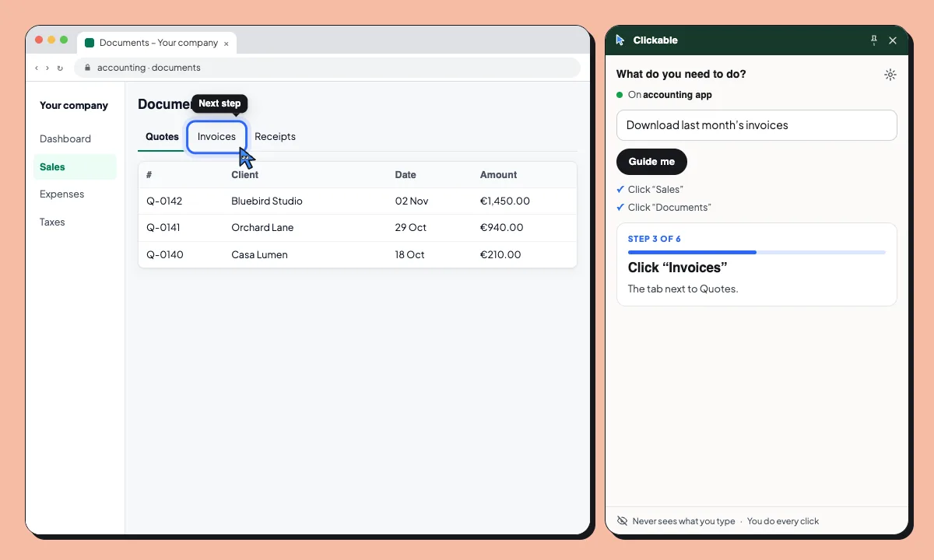This screenshot has height=560, width=934.
Task: Click the €940.00 amount
Action: click(501, 228)
